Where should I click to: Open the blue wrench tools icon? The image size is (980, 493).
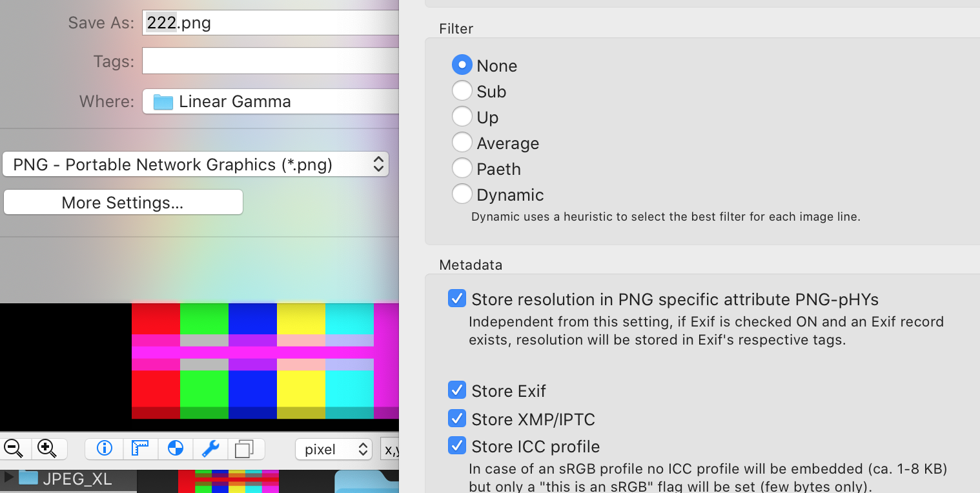click(x=210, y=448)
